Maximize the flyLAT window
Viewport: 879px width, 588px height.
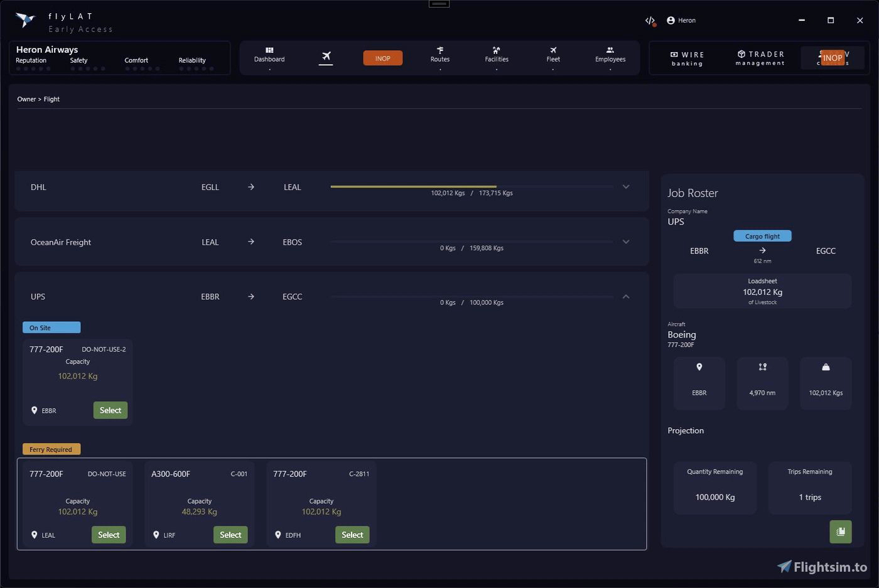coord(831,21)
